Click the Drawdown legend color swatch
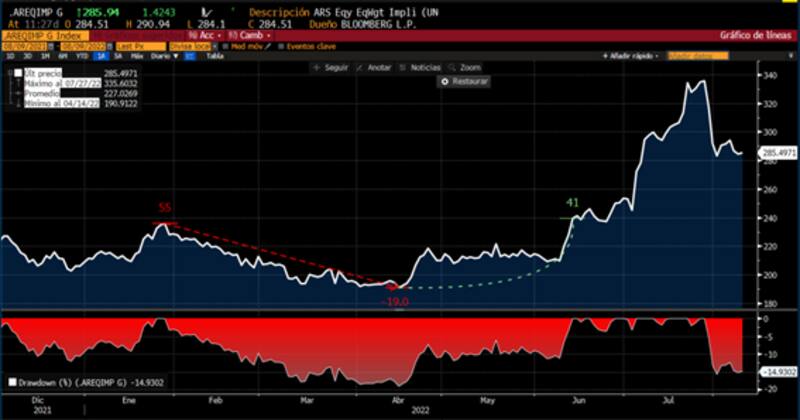The width and height of the screenshot is (800, 420). pos(11,382)
